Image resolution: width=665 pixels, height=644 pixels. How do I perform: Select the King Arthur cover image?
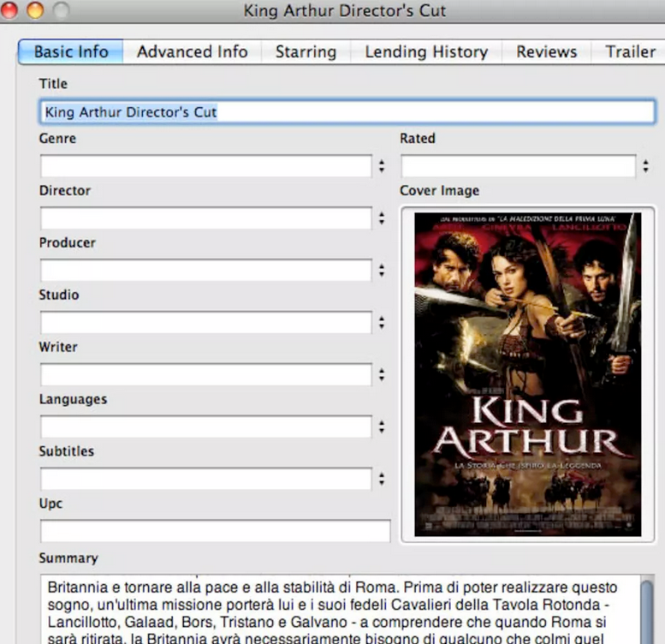click(528, 374)
